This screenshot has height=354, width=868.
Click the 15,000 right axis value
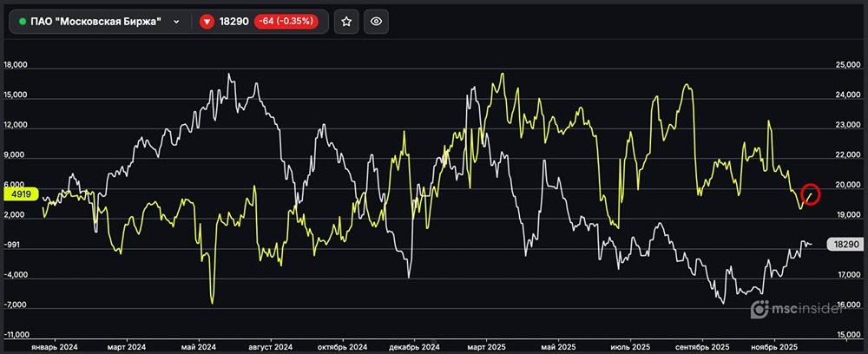847,335
